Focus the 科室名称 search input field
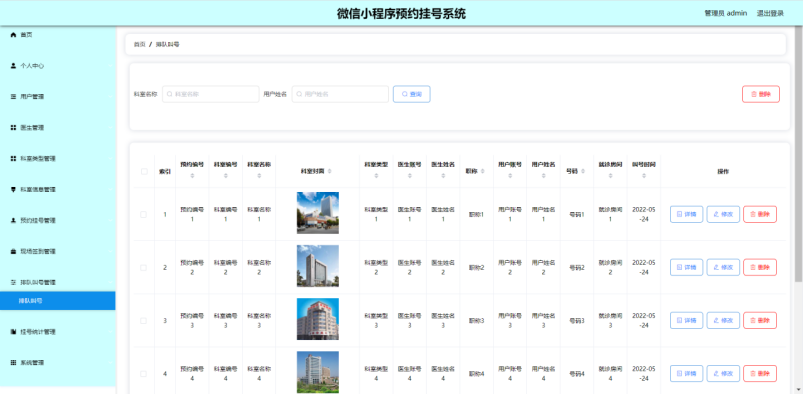Screen dimensions: 803x394 210,94
